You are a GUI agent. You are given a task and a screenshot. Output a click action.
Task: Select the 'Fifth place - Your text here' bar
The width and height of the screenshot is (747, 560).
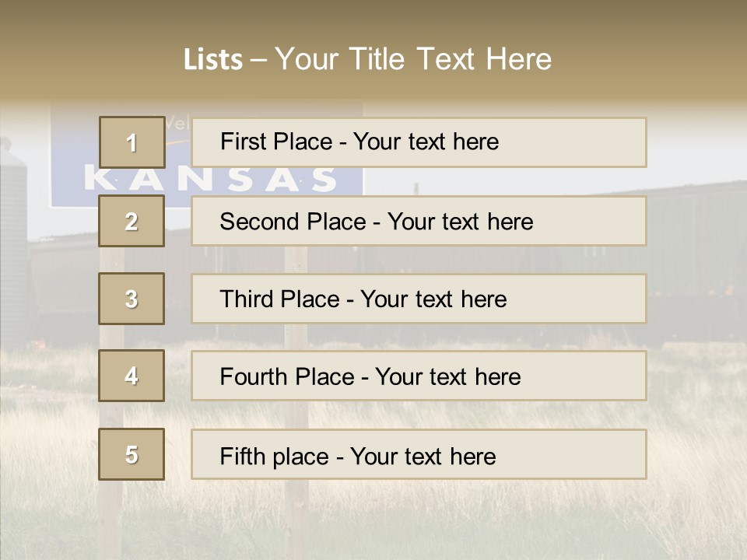point(419,454)
